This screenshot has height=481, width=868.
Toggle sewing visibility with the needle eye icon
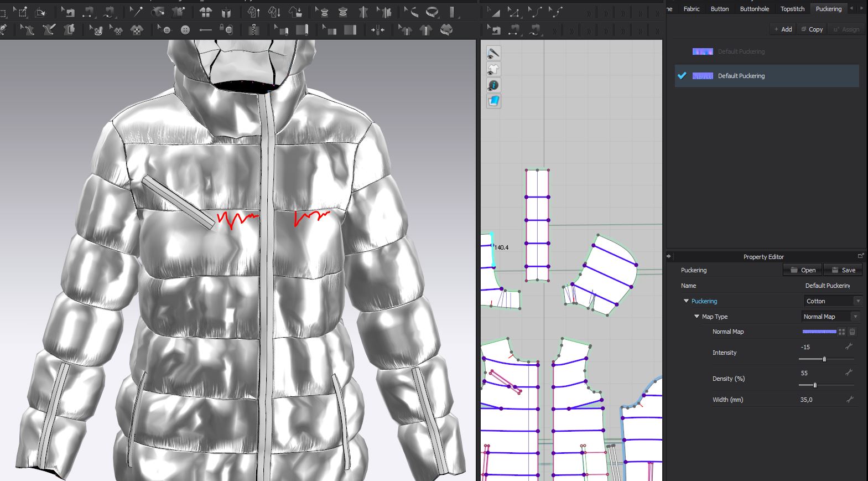point(493,53)
